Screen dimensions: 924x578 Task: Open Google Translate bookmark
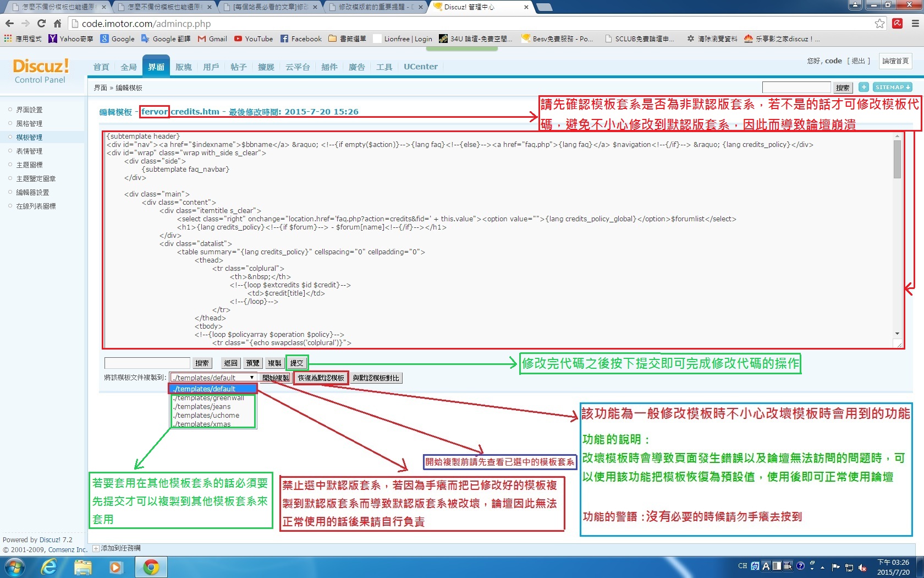pyautogui.click(x=166, y=39)
